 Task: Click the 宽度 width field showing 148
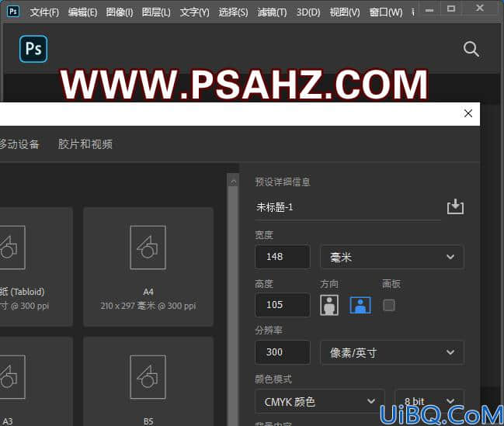(x=283, y=257)
